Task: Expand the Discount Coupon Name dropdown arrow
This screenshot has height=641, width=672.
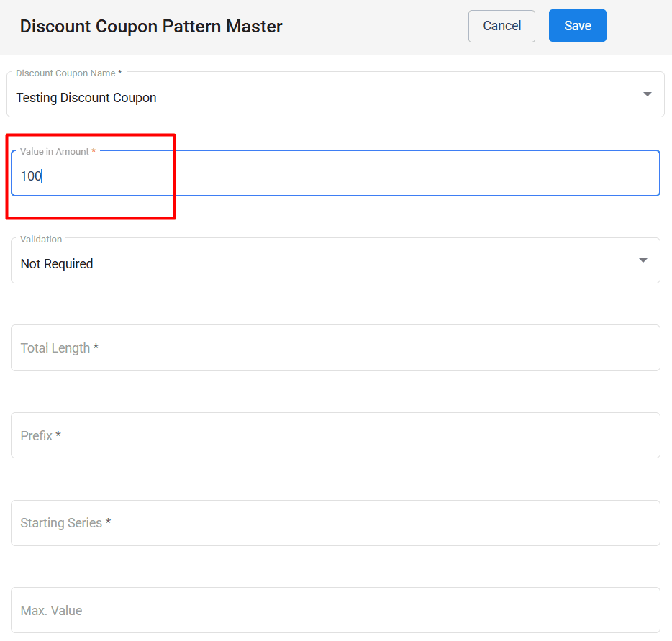Action: 647,94
